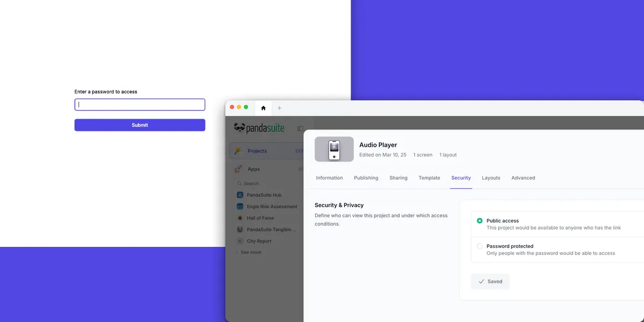Click the PandaSuite Tangible panda icon
Viewport: 644px width, 322px height.
coord(240,230)
